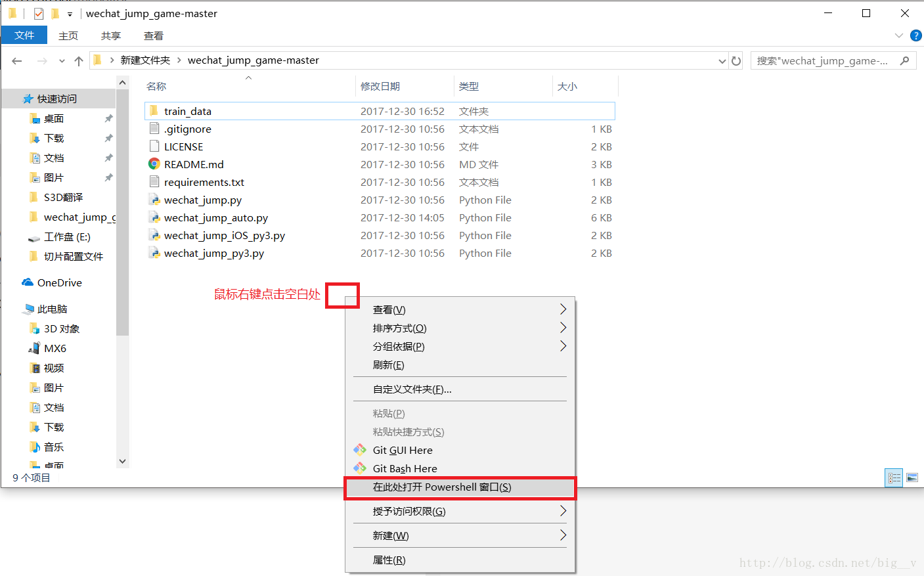Click the search magnifier icon
The width and height of the screenshot is (924, 576).
904,60
